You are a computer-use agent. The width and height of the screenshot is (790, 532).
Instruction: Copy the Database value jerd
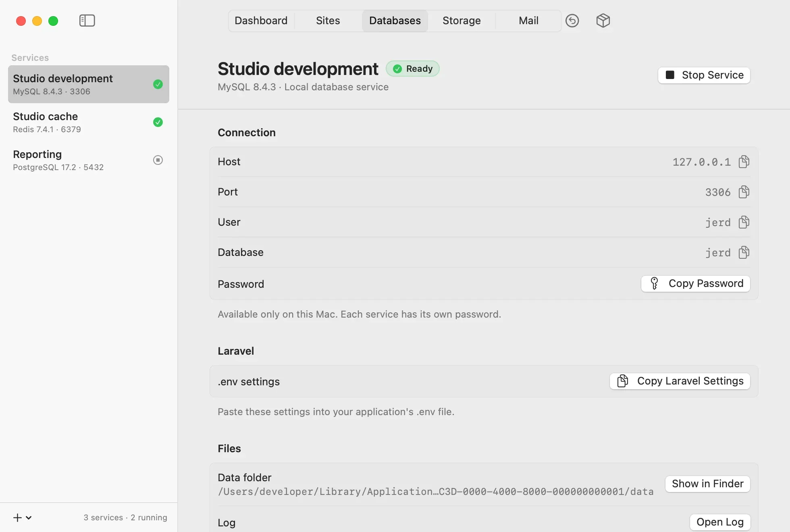pos(744,252)
